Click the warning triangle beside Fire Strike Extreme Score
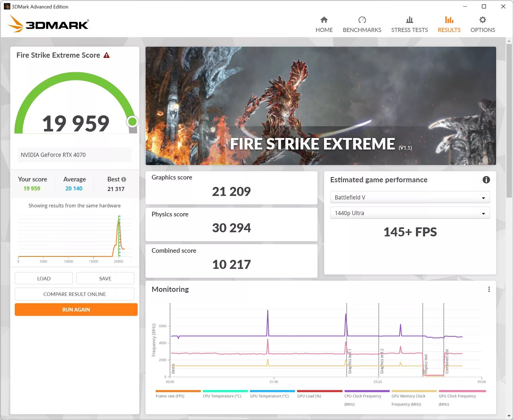This screenshot has width=513, height=420. click(107, 55)
